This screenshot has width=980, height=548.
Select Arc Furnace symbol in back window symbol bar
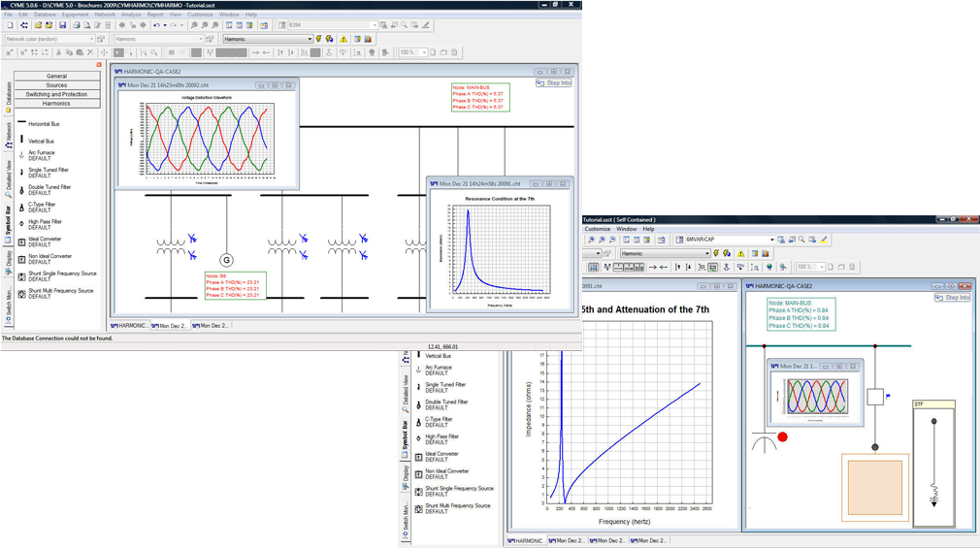tap(38, 155)
